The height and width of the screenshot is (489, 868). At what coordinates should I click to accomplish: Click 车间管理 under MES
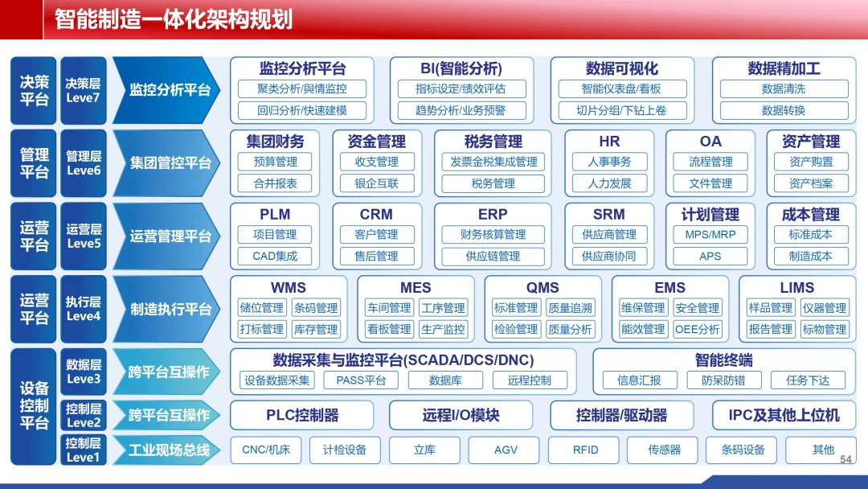[x=389, y=308]
